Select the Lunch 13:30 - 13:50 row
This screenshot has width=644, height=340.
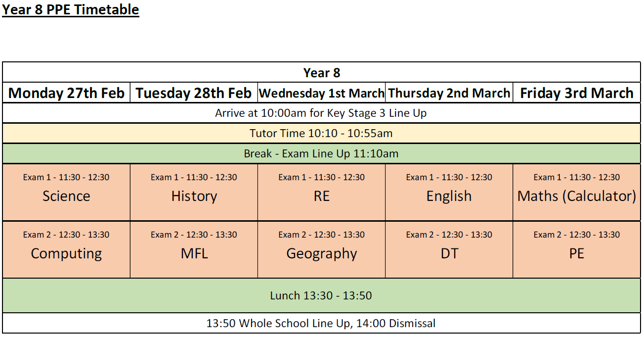[x=321, y=295]
